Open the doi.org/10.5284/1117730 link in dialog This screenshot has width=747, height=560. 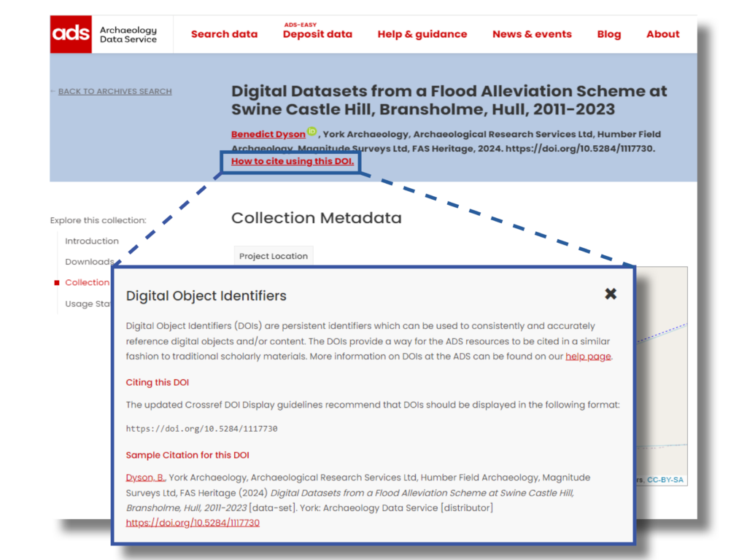point(193,523)
